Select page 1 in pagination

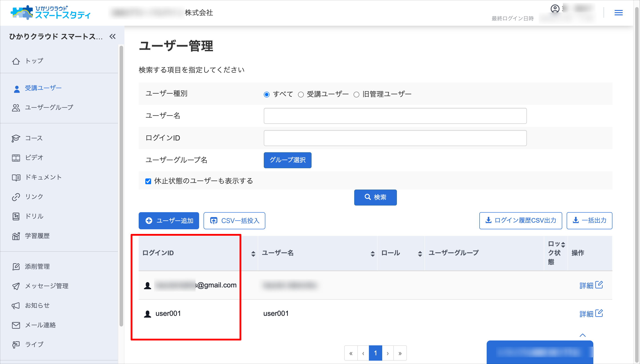(375, 353)
